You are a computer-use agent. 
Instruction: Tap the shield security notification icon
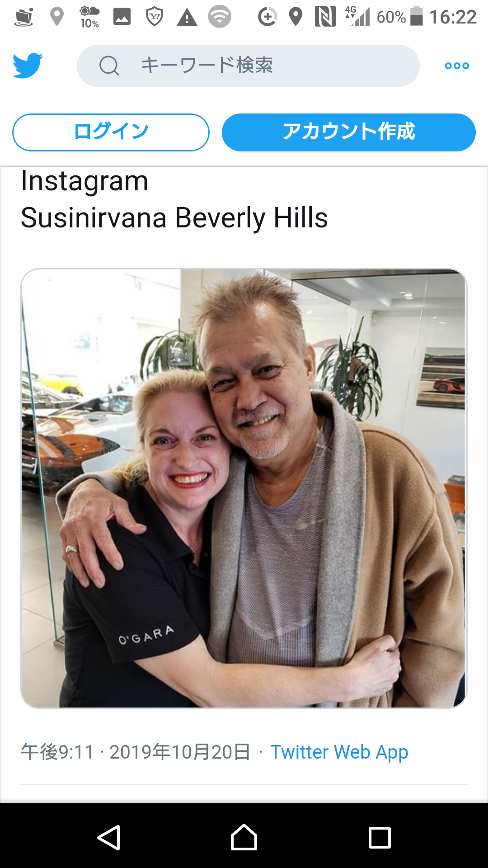pos(155,17)
